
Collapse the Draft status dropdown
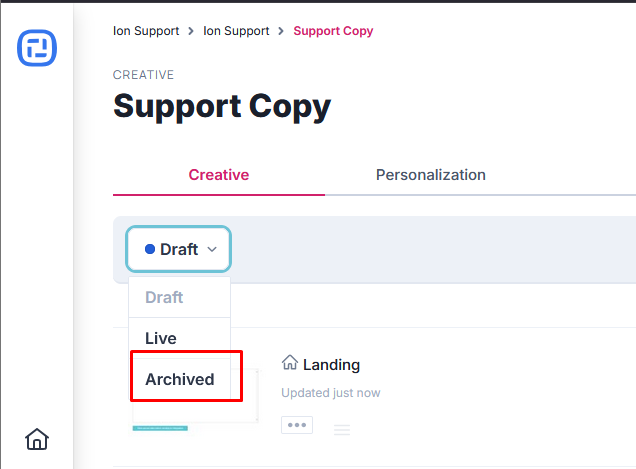point(178,249)
